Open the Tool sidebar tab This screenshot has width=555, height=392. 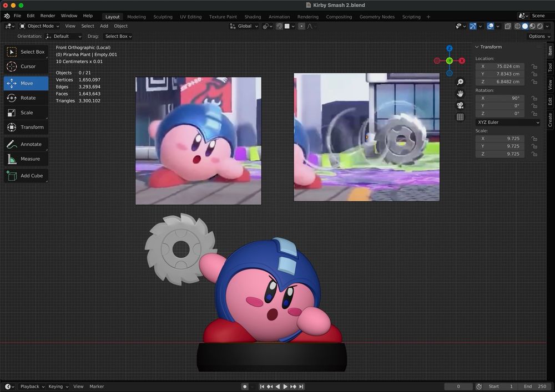550,67
